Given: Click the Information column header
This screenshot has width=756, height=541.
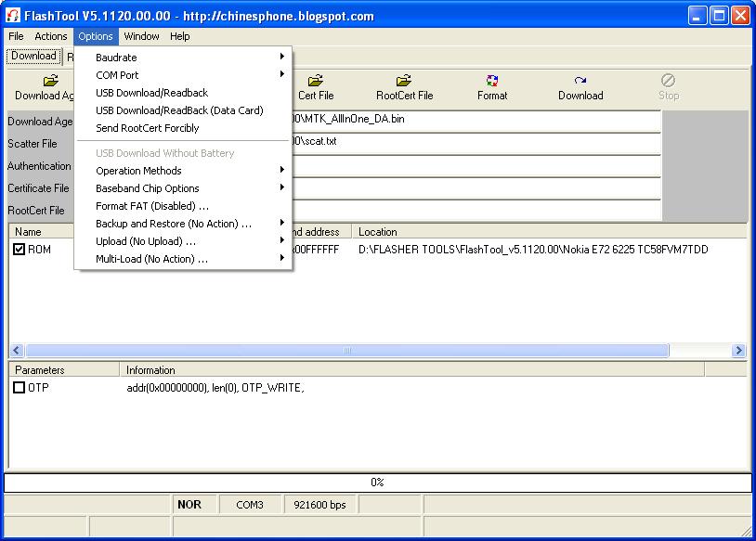Looking at the screenshot, I should click(x=412, y=370).
